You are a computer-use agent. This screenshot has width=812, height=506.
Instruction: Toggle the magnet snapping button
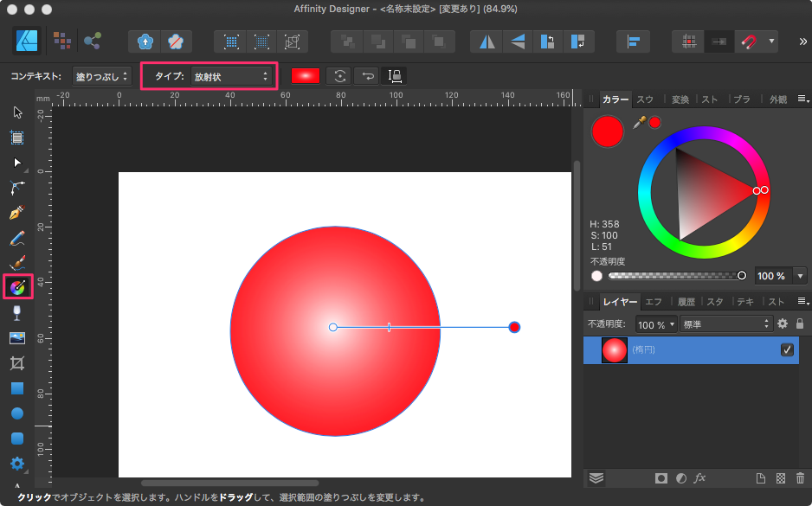click(x=747, y=41)
